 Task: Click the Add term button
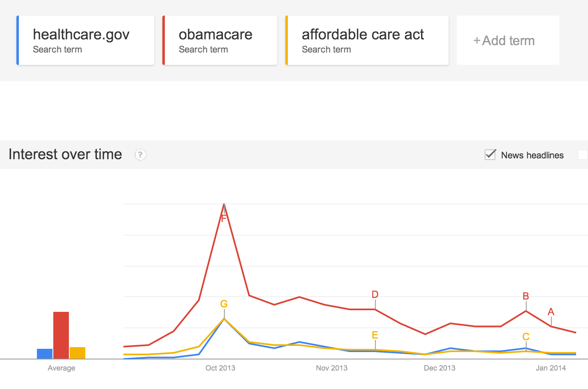point(508,41)
